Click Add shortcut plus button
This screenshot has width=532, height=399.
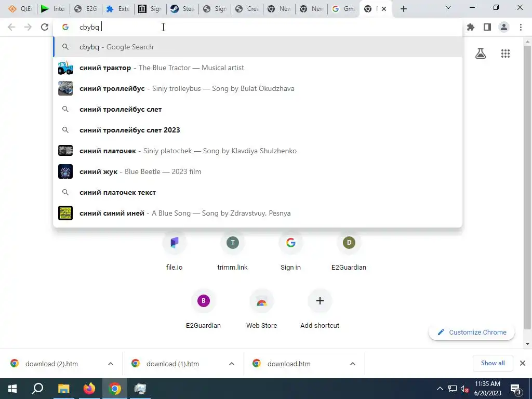coord(320,301)
